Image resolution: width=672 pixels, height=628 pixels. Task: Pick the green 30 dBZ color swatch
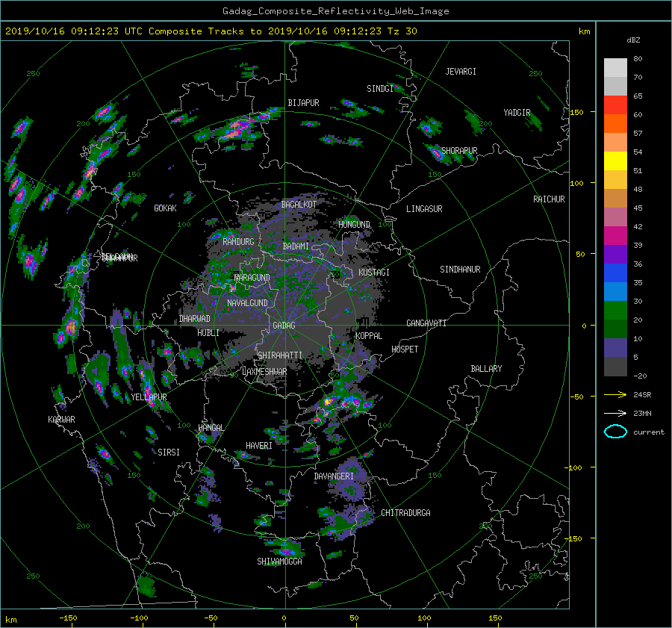tap(615, 310)
